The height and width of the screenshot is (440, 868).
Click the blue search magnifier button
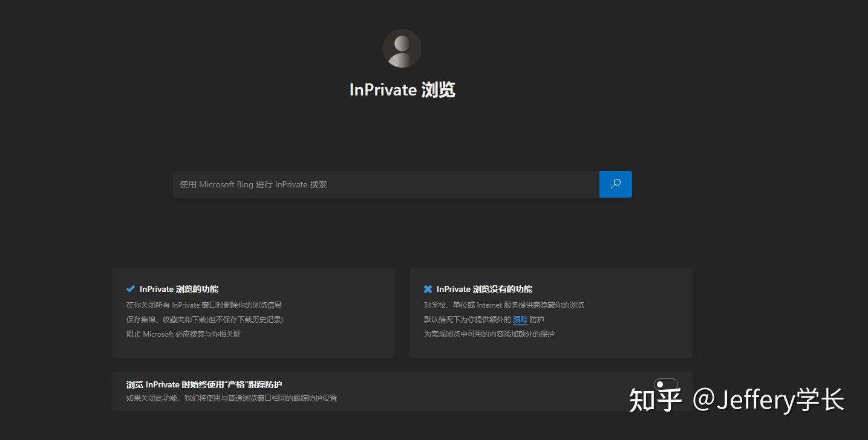616,184
